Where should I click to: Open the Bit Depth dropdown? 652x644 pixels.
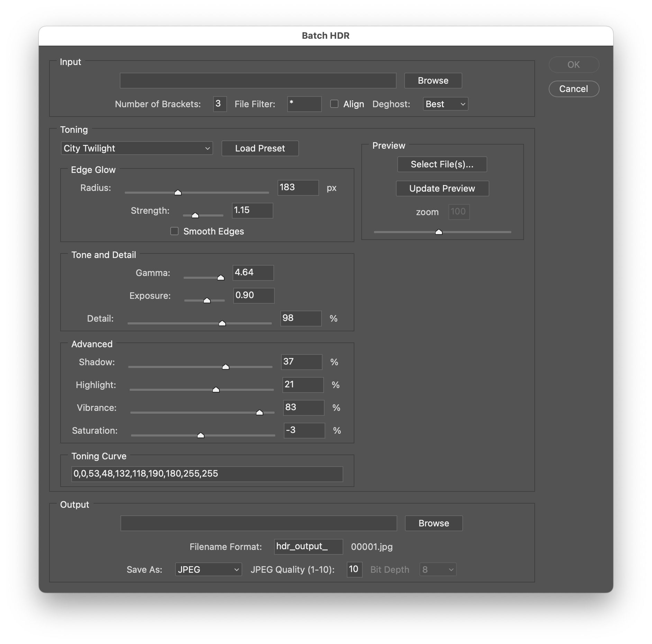[x=438, y=570]
